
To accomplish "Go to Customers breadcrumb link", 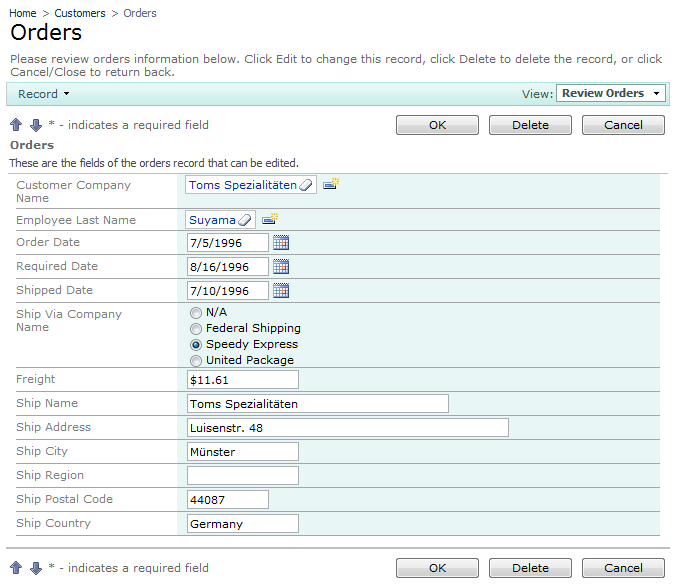I will click(80, 13).
